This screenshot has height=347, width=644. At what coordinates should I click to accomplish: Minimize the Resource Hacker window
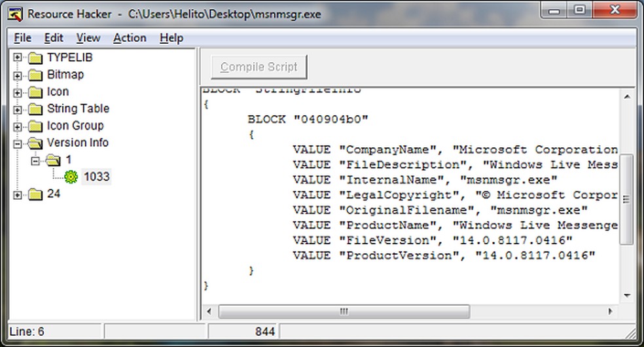[554, 10]
